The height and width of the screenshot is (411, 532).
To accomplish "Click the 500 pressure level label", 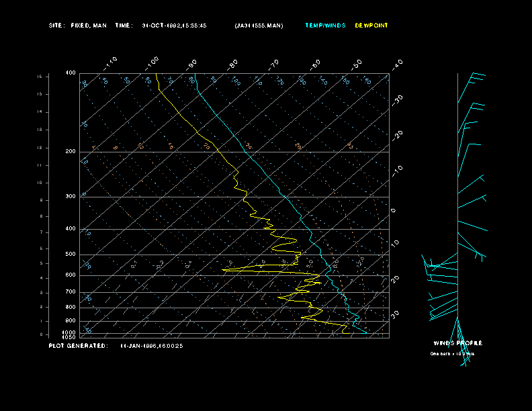I will coord(71,254).
